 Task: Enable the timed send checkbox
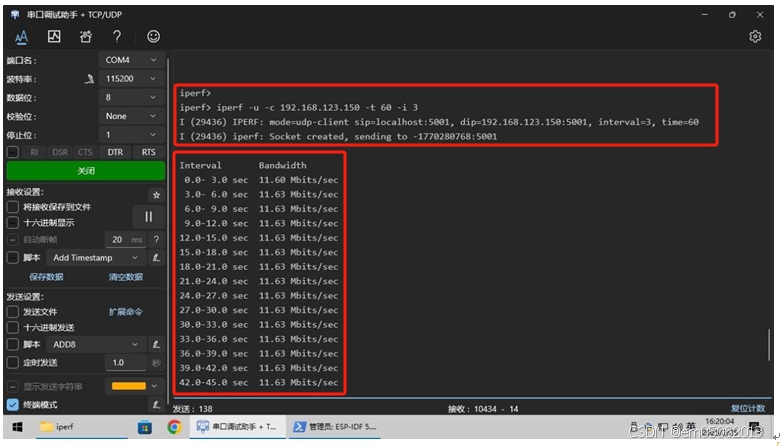(x=13, y=362)
